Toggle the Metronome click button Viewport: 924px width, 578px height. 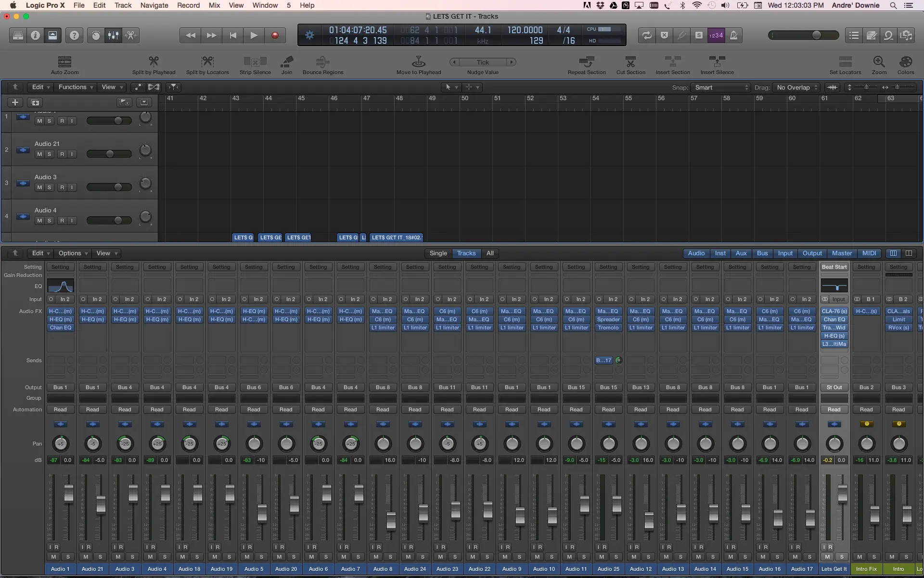pos(733,36)
